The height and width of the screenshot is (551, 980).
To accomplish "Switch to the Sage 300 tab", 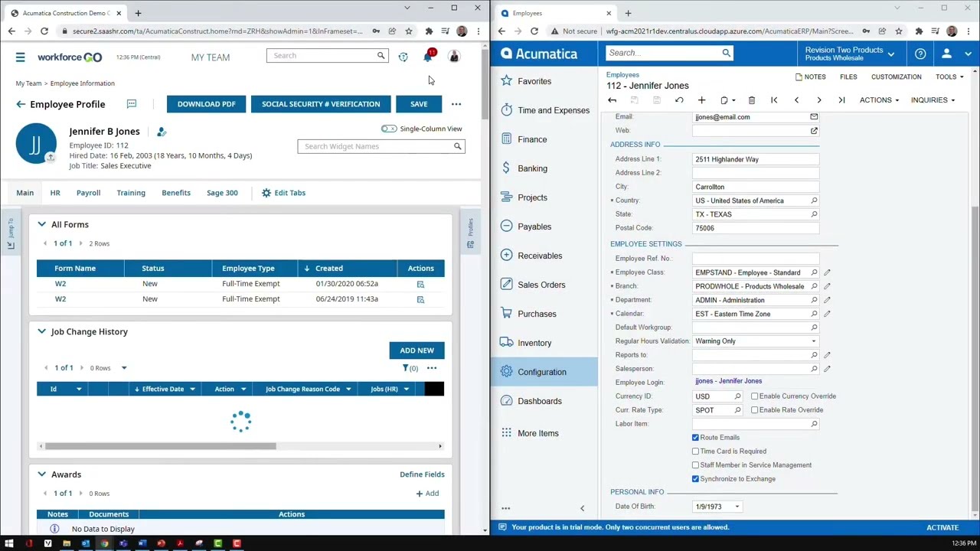I will (222, 193).
